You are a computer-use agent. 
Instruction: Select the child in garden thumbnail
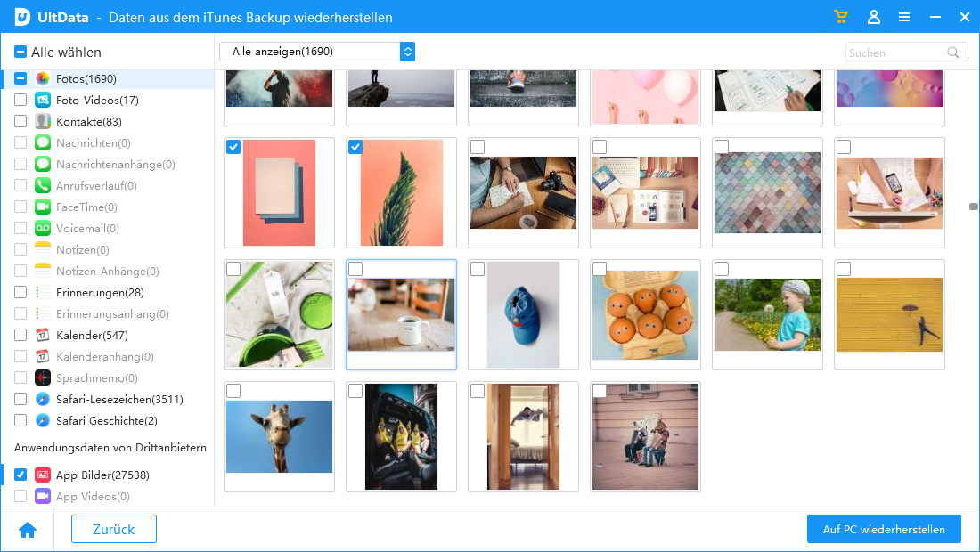point(767,314)
